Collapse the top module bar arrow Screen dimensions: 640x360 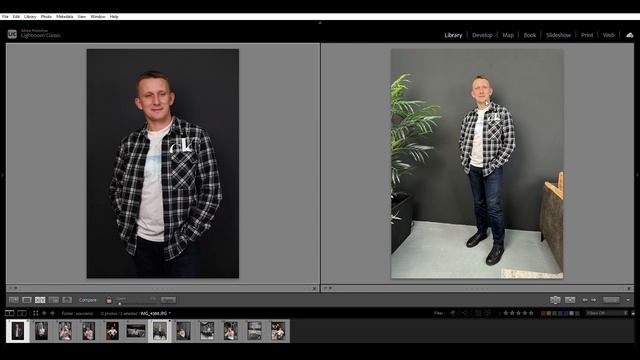[x=320, y=23]
